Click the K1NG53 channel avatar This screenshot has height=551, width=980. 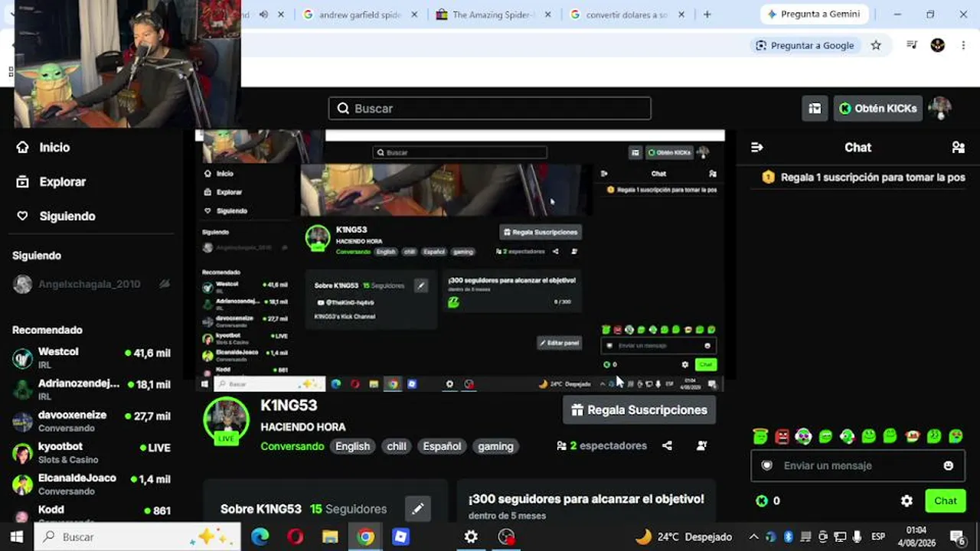[226, 420]
